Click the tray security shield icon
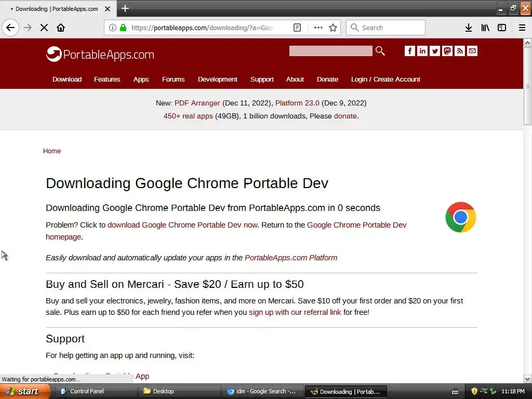This screenshot has width=532, height=399. click(474, 391)
